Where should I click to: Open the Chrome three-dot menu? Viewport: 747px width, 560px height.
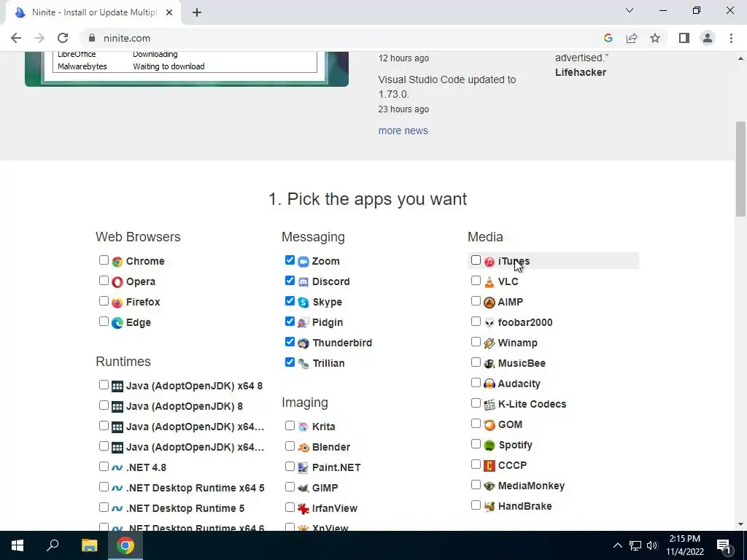[x=731, y=38]
